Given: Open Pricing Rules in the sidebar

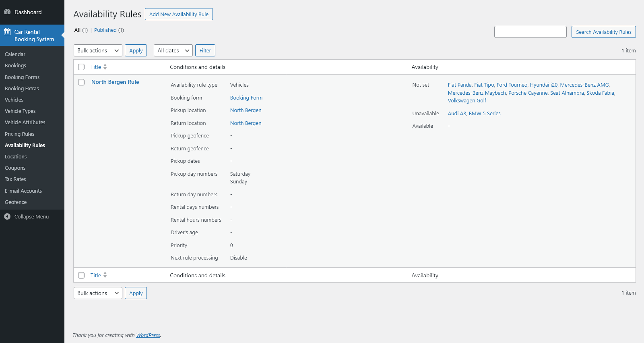Looking at the screenshot, I should (x=19, y=134).
